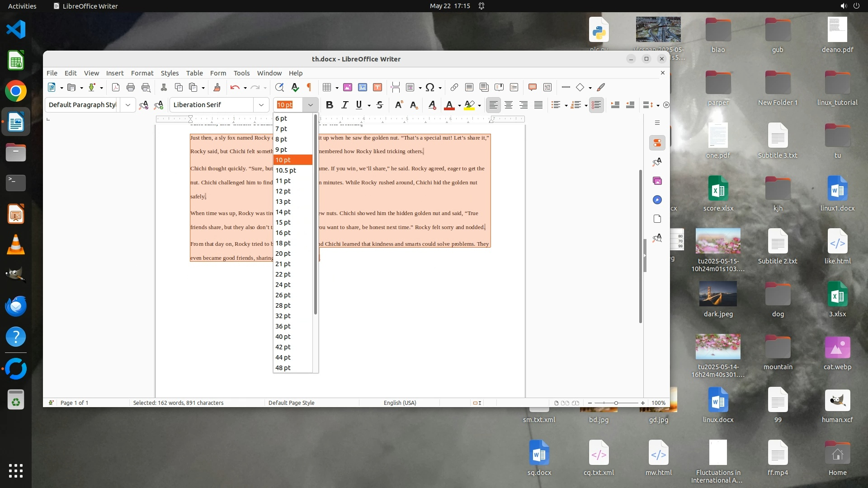Click the Export as PDF icon
The height and width of the screenshot is (488, 868).
(116, 87)
